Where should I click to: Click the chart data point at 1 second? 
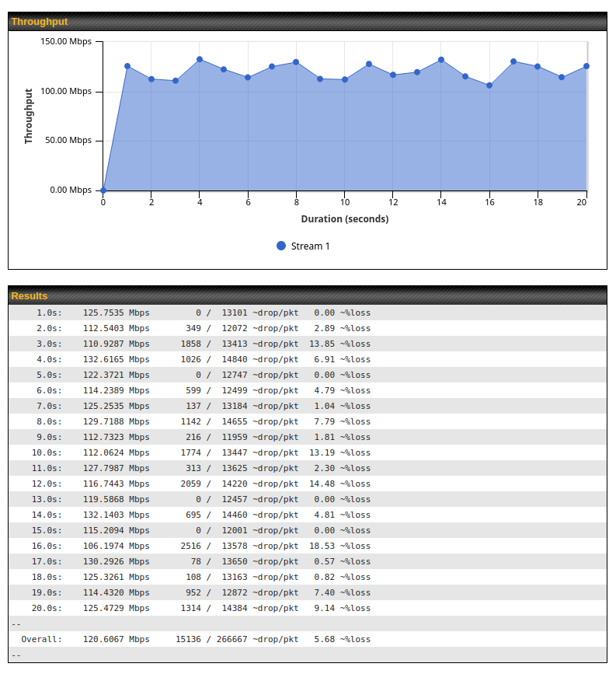pyautogui.click(x=127, y=66)
